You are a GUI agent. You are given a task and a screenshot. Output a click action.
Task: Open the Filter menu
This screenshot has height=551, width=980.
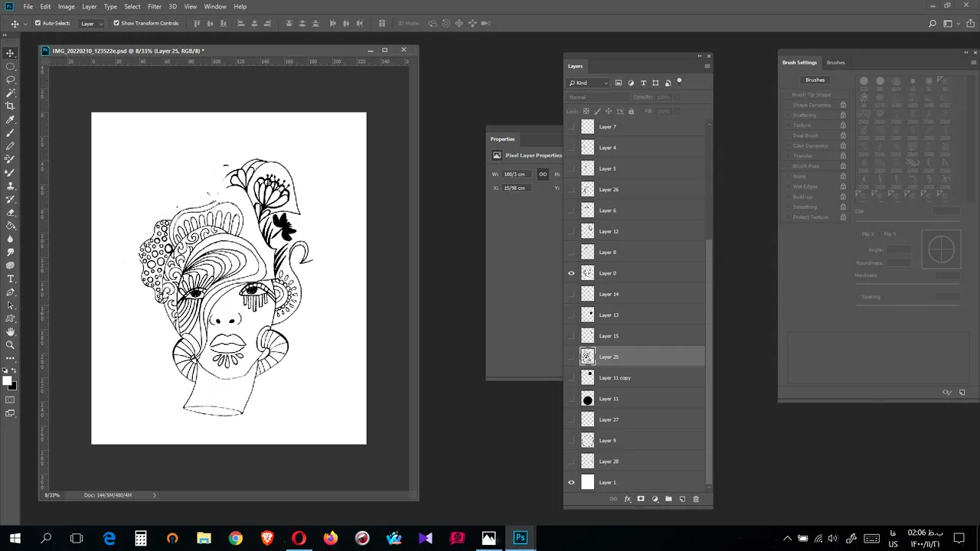click(155, 6)
